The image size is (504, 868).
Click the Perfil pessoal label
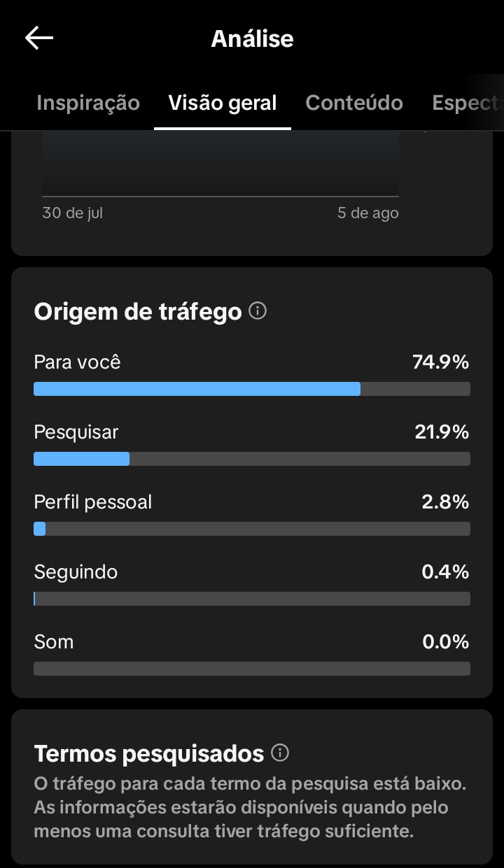pyautogui.click(x=93, y=502)
